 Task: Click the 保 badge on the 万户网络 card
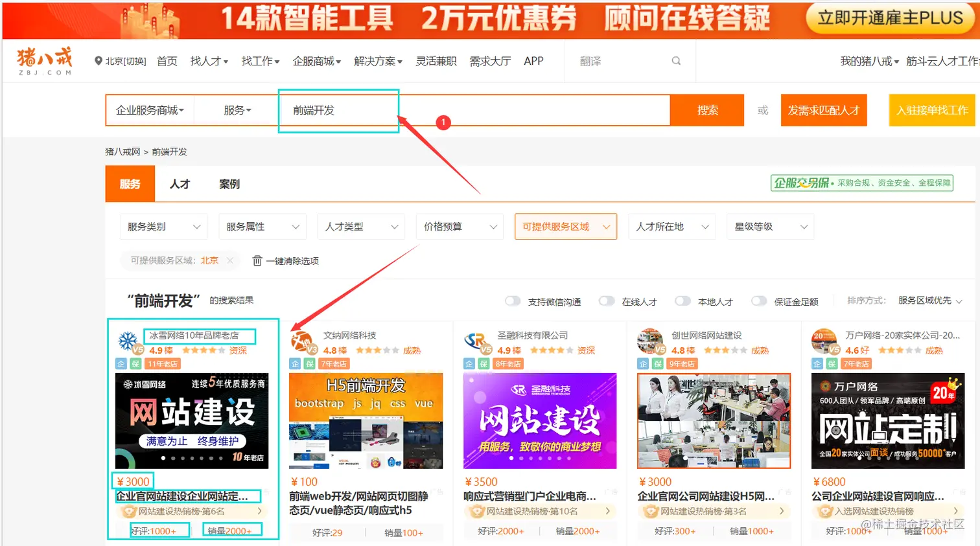click(832, 364)
